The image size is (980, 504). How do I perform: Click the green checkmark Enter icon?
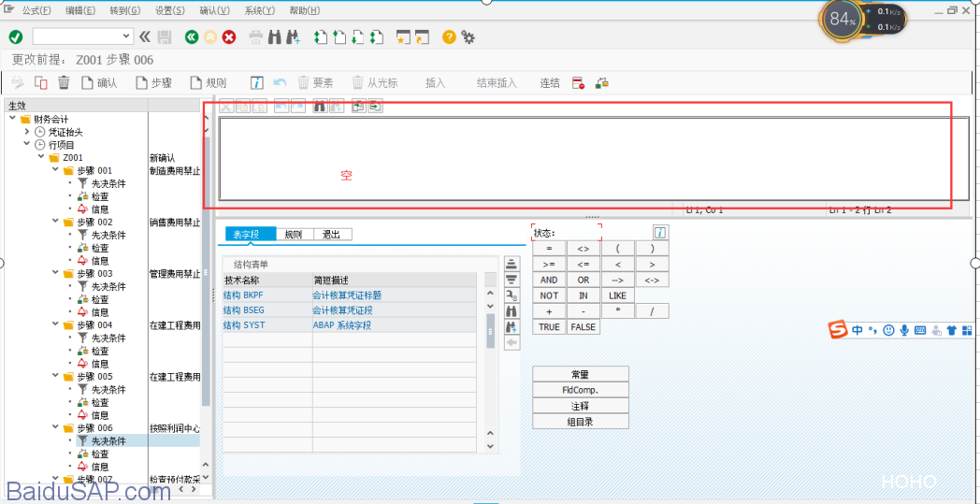pyautogui.click(x=16, y=37)
